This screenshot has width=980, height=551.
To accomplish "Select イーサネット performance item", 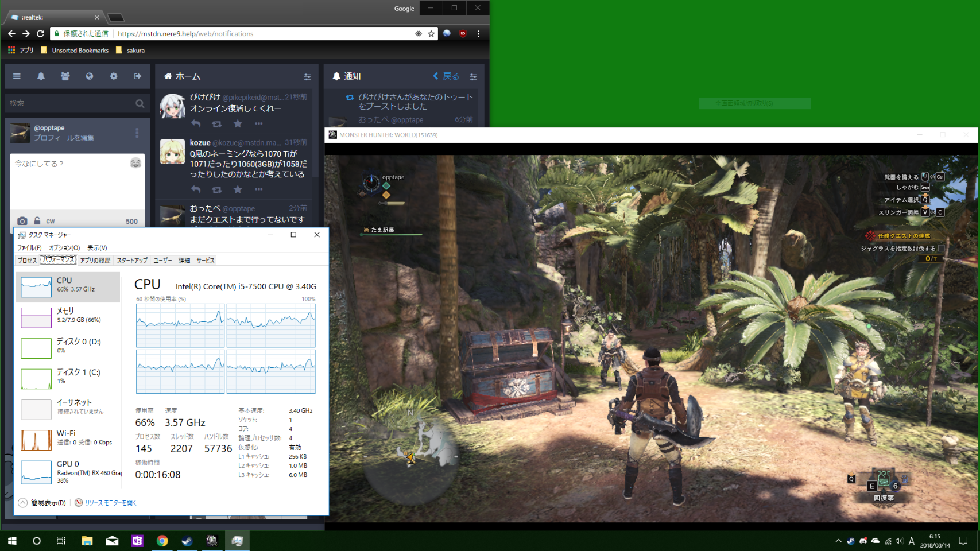I will click(x=68, y=409).
